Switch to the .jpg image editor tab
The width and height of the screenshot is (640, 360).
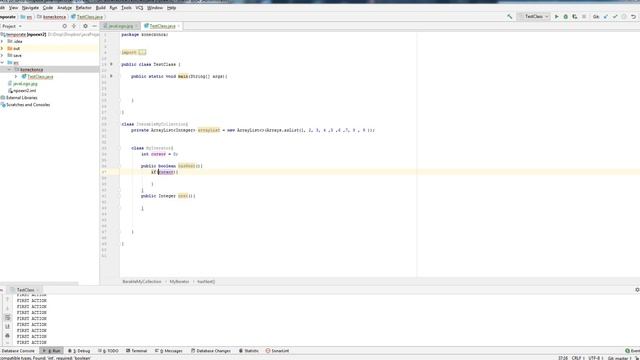click(120, 26)
